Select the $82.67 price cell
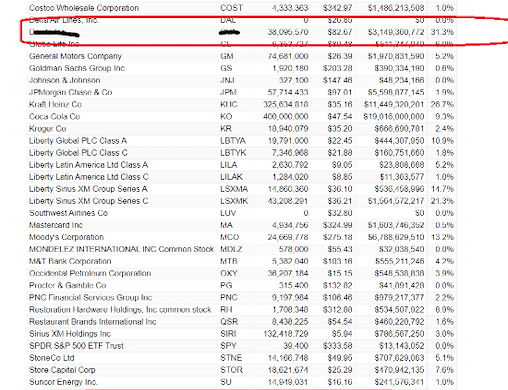 pos(340,32)
